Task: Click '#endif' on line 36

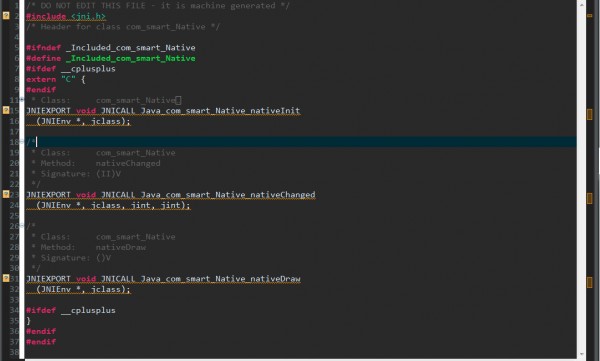Action: tap(41, 331)
